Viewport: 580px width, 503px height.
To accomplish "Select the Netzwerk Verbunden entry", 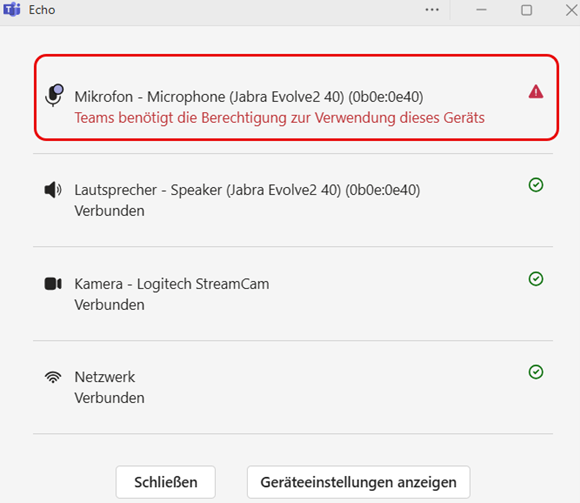I will pos(293,387).
